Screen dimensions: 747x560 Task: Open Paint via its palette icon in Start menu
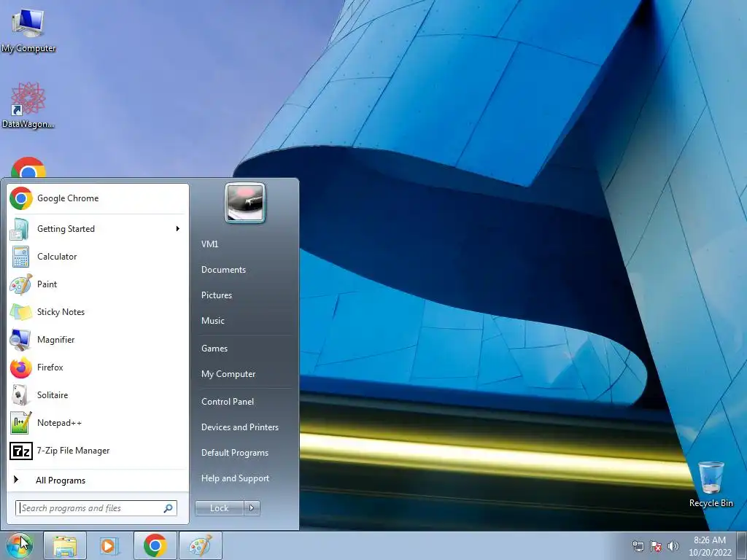click(x=20, y=284)
